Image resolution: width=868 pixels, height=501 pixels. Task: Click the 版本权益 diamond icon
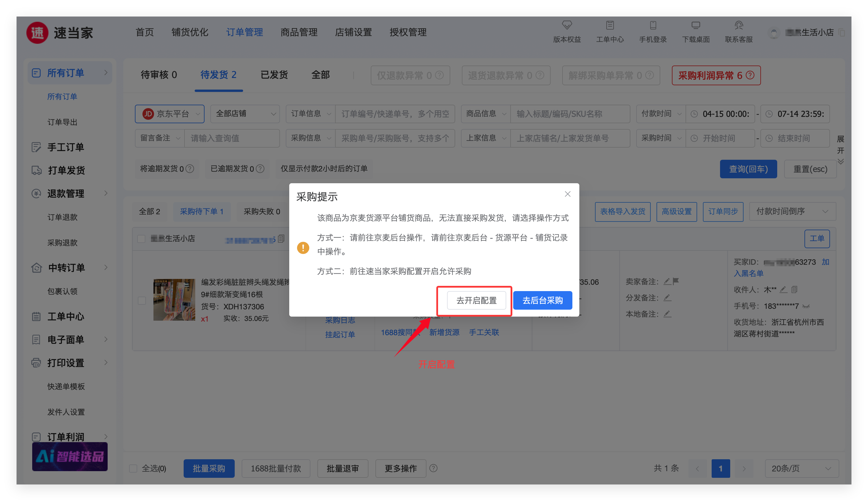pyautogui.click(x=567, y=25)
